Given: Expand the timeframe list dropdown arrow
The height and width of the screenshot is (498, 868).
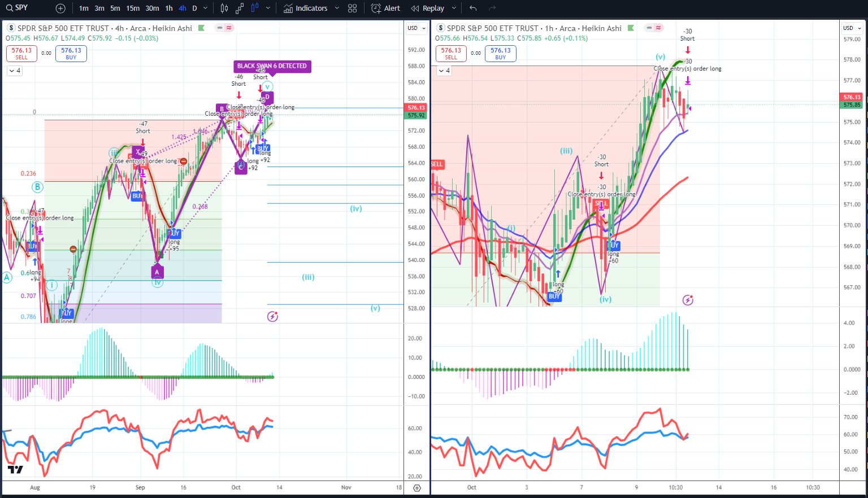Looking at the screenshot, I should click(206, 8).
